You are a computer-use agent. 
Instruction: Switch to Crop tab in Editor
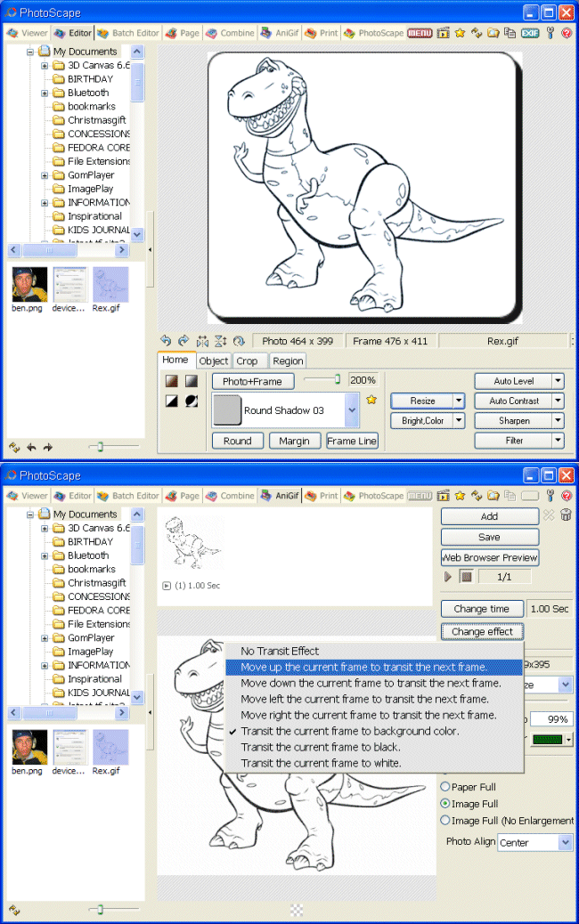point(247,361)
